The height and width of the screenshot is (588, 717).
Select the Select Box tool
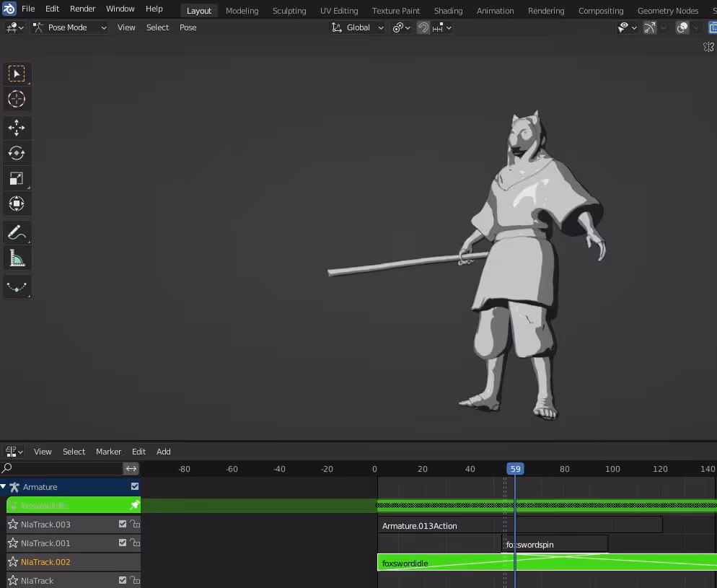click(x=17, y=74)
